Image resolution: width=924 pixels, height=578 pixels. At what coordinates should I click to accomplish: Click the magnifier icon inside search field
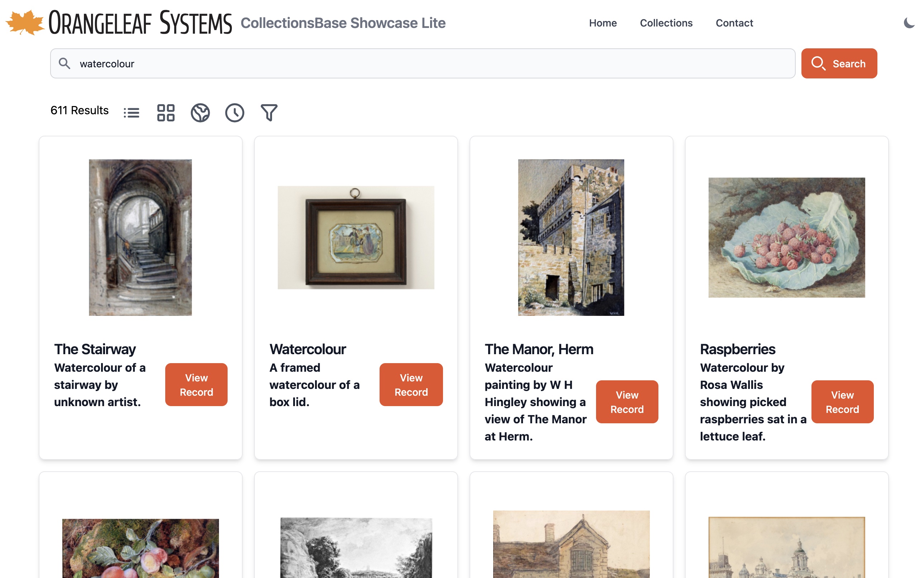click(x=64, y=63)
